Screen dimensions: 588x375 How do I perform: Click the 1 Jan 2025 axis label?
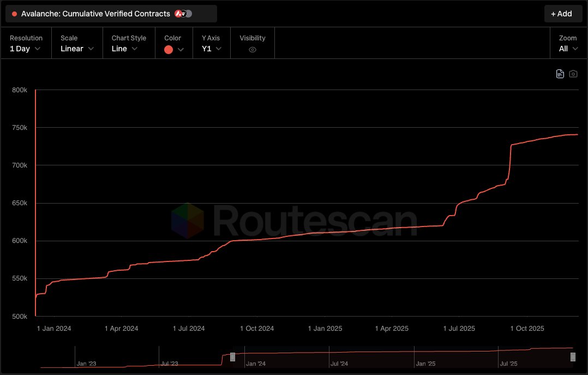[x=325, y=329]
